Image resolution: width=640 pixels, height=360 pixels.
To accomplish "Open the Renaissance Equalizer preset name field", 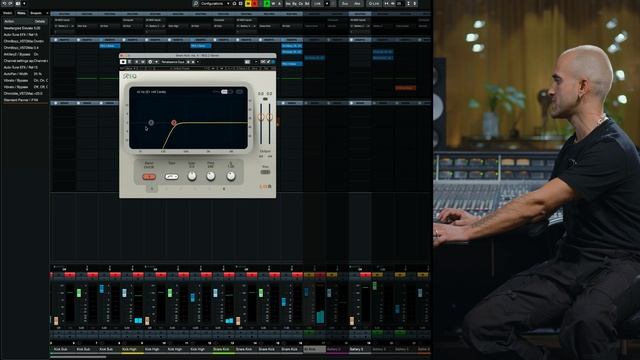I will (173, 62).
